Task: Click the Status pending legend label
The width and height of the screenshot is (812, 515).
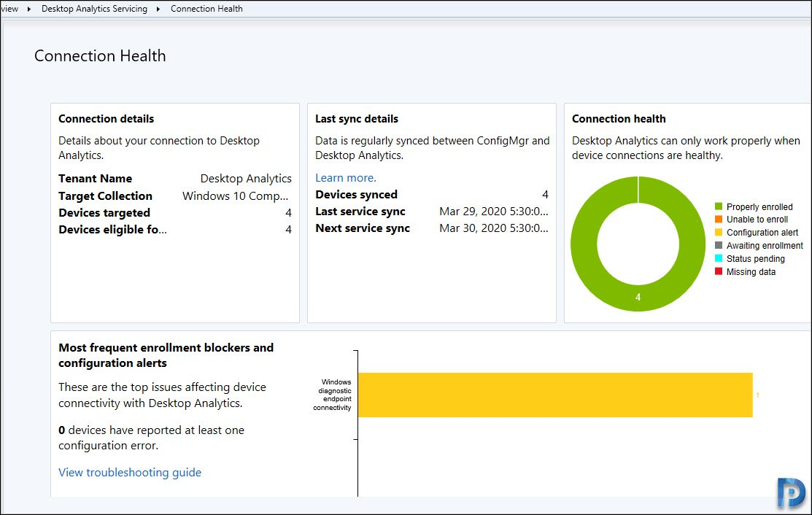Action: pyautogui.click(x=756, y=259)
